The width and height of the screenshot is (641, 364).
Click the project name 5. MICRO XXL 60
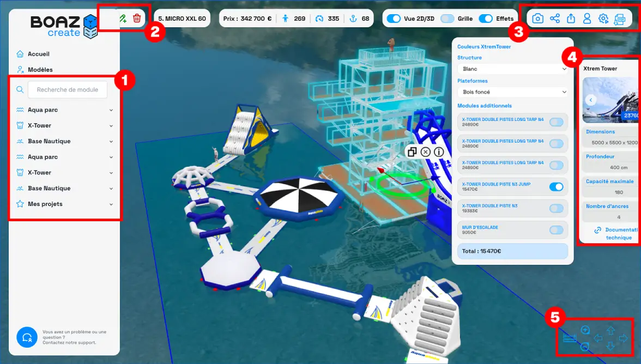click(182, 19)
